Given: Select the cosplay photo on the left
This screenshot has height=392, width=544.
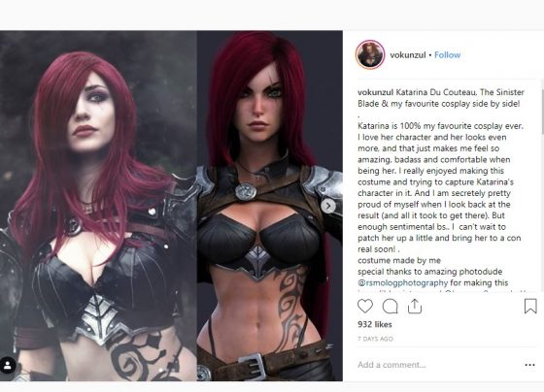Looking at the screenshot, I should coord(98,206).
